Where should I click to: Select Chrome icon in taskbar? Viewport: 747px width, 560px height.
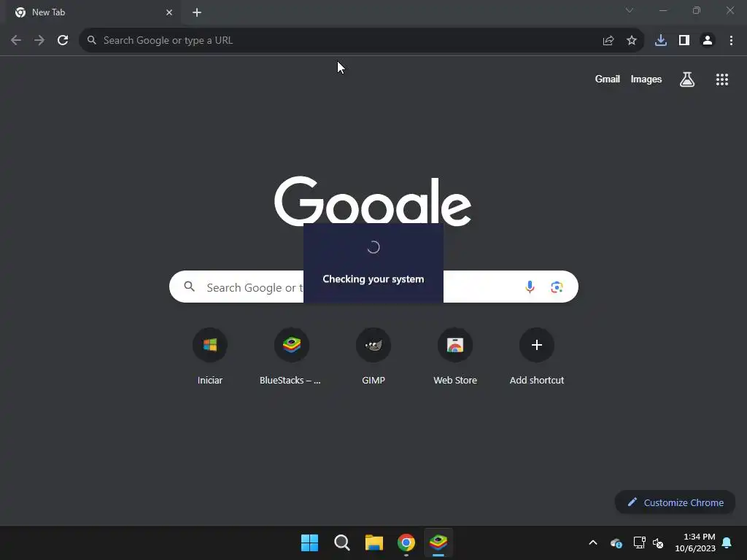coord(406,542)
